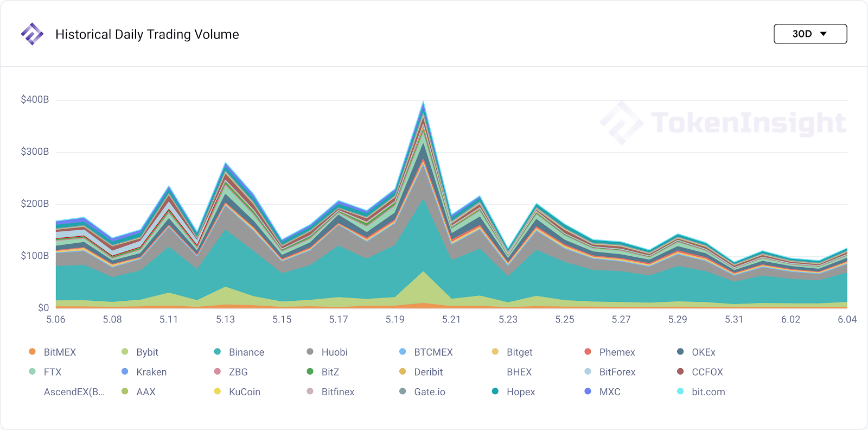Click the MXC blue legend dot

coord(588,391)
